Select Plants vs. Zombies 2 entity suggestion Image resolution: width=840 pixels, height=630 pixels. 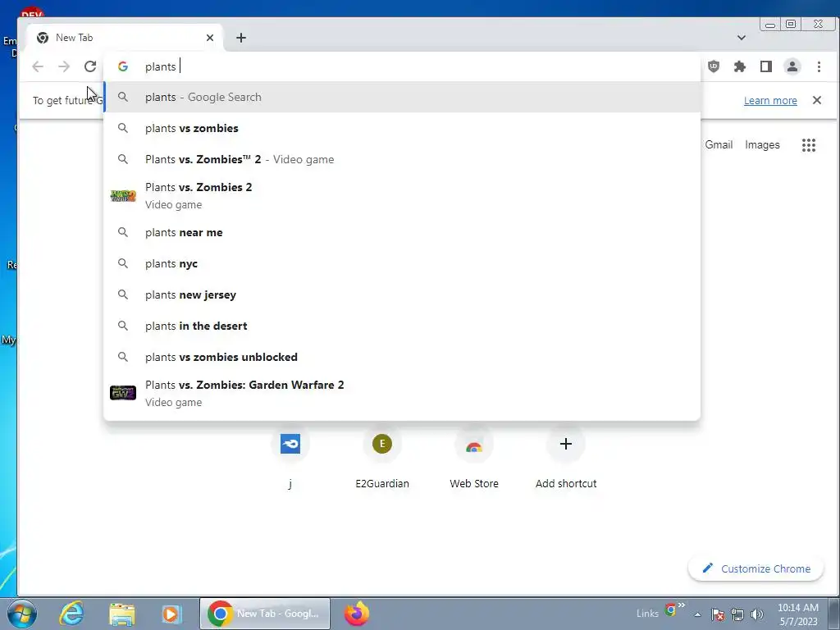click(x=402, y=195)
